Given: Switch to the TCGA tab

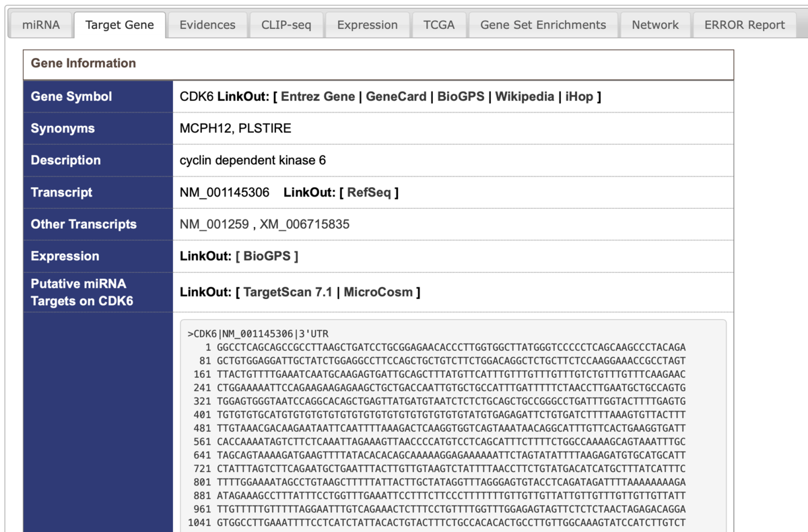Looking at the screenshot, I should 439,25.
